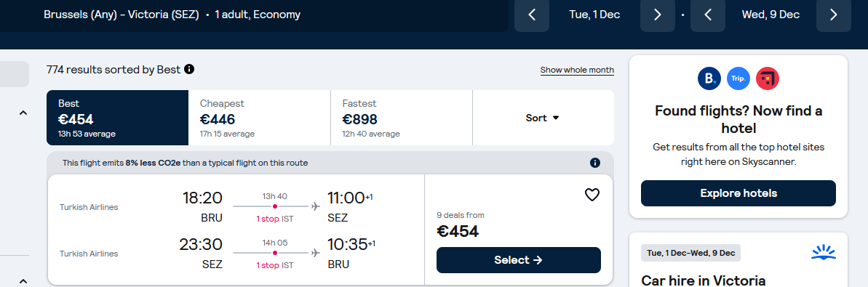Open the CO2e emissions info icon
The height and width of the screenshot is (287, 868).
595,163
